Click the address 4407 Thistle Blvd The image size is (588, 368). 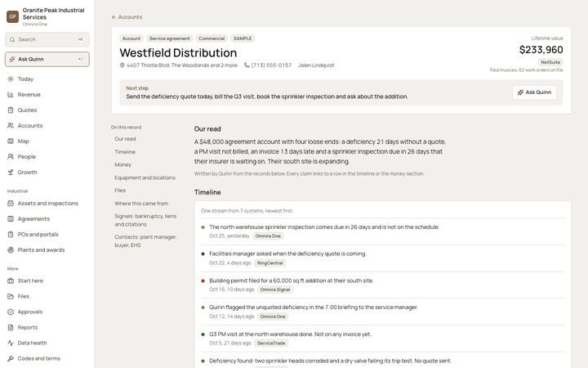click(x=182, y=65)
